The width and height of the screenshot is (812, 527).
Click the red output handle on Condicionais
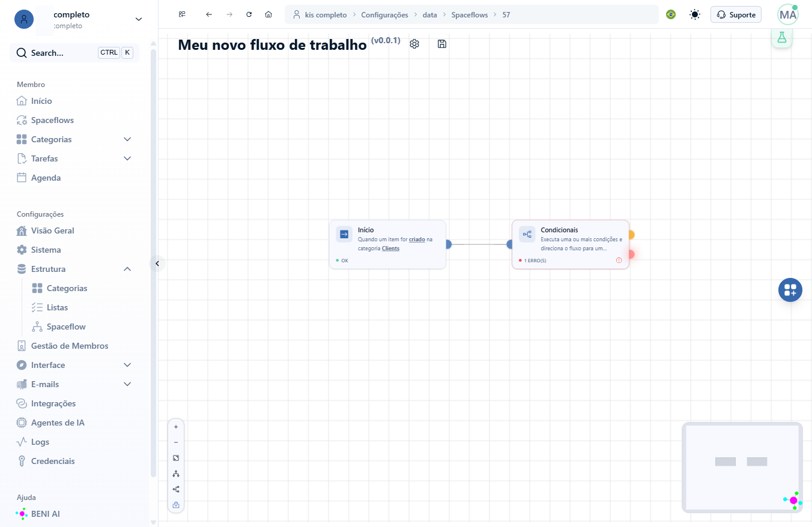[x=631, y=254]
